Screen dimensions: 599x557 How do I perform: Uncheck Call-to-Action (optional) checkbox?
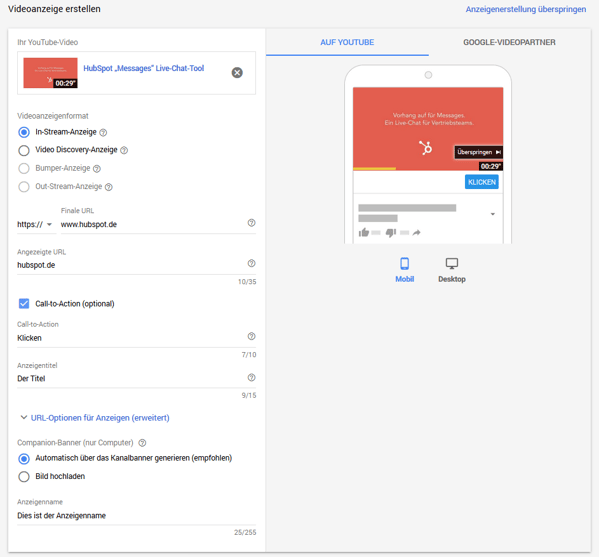[24, 304]
